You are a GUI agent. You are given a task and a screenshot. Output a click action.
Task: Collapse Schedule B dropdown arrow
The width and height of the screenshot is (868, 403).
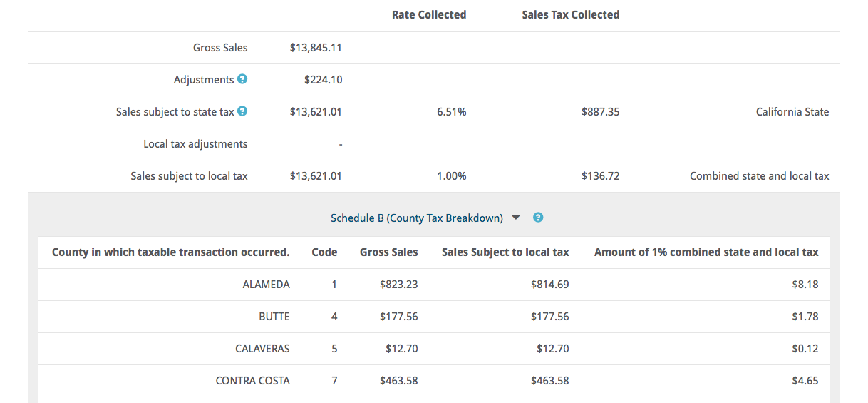[x=517, y=218]
